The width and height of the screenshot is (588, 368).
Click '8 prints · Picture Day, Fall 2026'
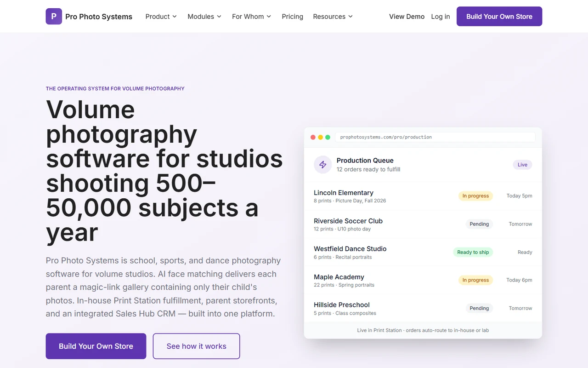350,201
